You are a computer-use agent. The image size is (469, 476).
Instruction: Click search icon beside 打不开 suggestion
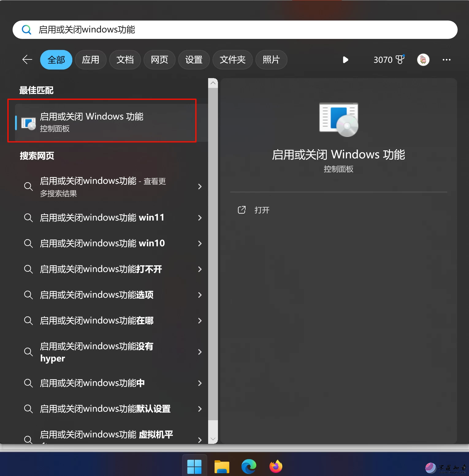pos(28,269)
